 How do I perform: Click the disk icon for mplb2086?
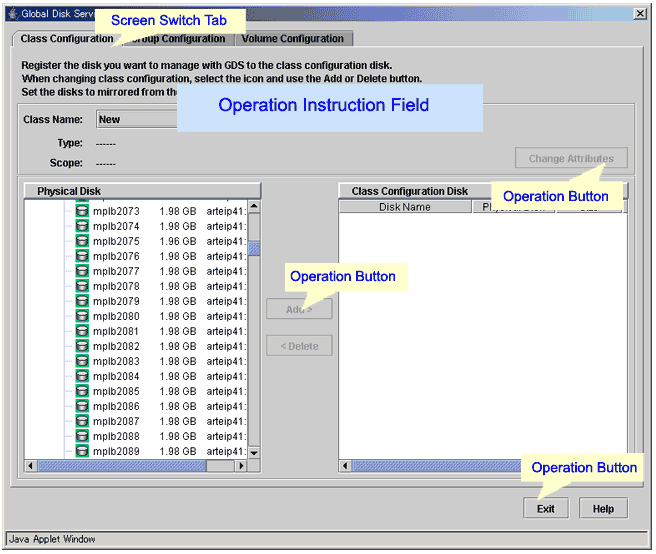click(82, 406)
